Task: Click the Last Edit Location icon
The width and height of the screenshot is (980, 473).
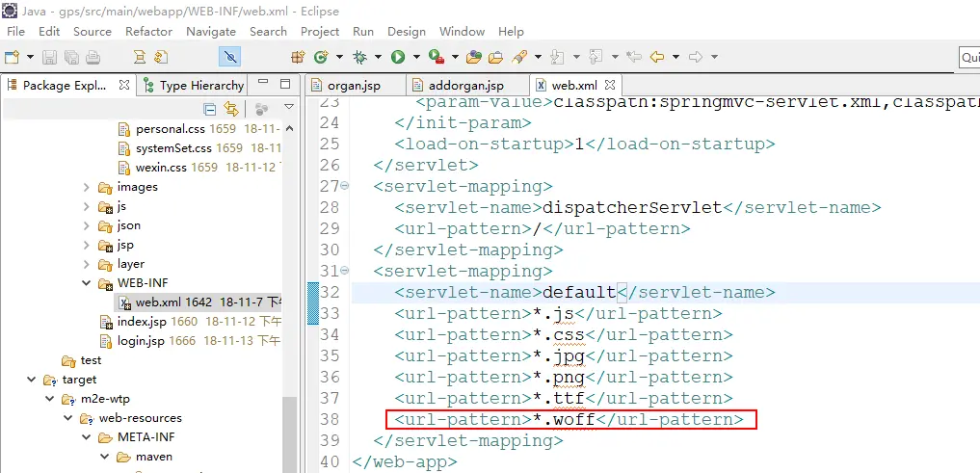Action: pos(634,58)
